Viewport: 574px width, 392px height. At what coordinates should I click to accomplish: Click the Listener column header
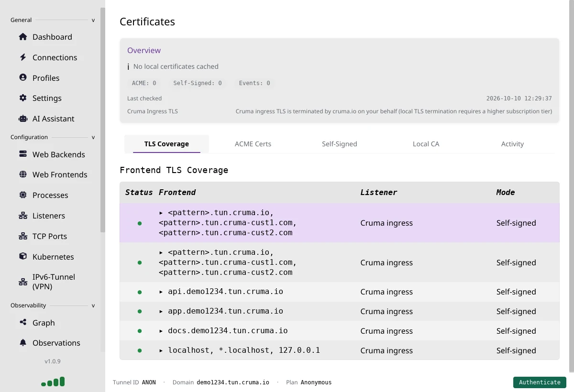[x=379, y=192]
